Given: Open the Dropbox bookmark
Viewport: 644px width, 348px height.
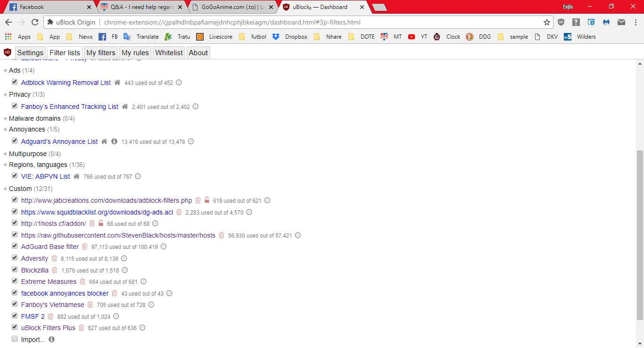Looking at the screenshot, I should 289,37.
